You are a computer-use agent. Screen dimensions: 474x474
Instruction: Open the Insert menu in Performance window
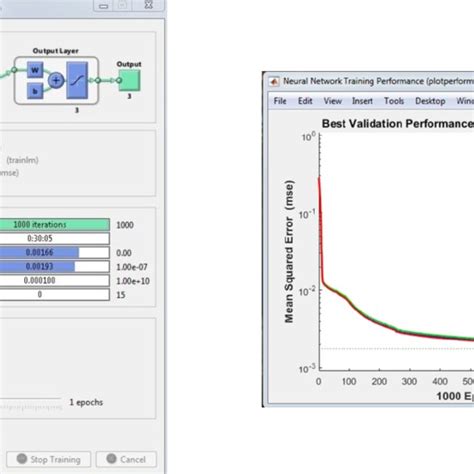pyautogui.click(x=362, y=101)
